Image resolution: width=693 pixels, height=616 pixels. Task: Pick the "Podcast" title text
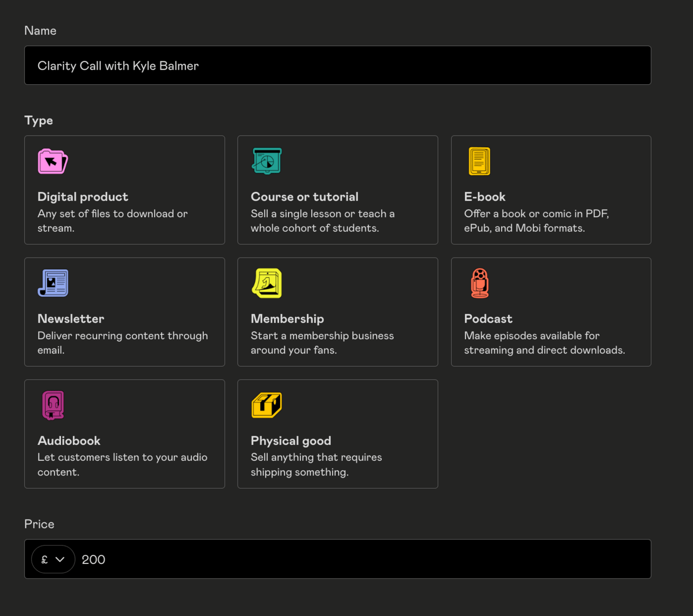point(488,319)
